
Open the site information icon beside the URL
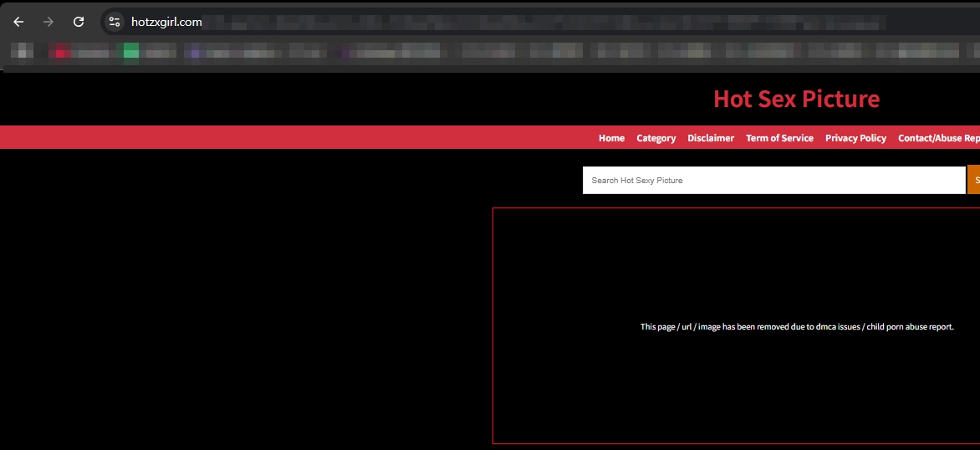[115, 22]
